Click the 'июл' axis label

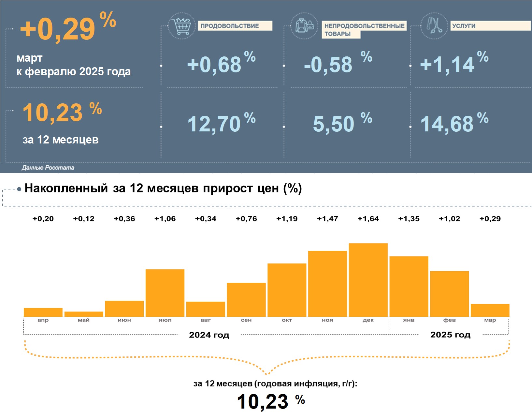165,320
